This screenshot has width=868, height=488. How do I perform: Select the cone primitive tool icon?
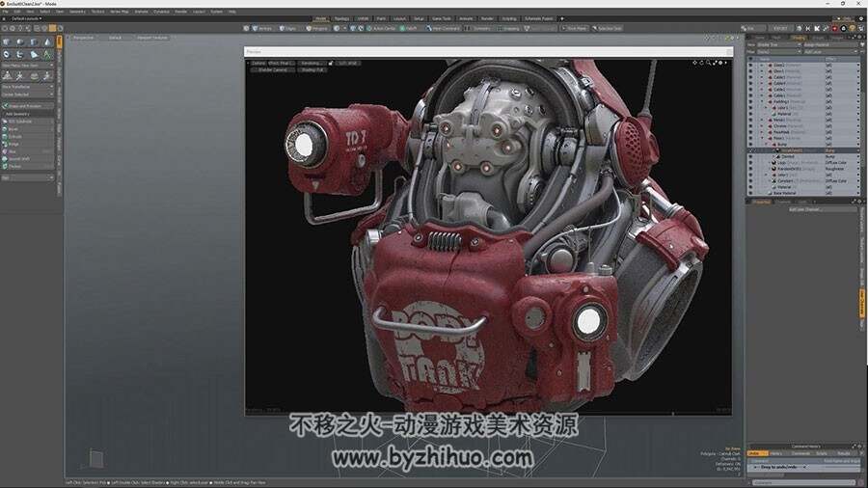47,42
